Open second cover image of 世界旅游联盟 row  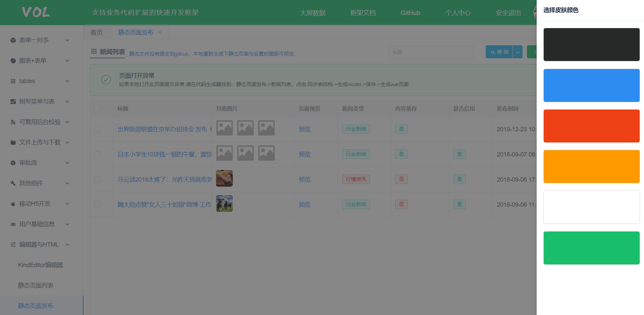point(246,128)
